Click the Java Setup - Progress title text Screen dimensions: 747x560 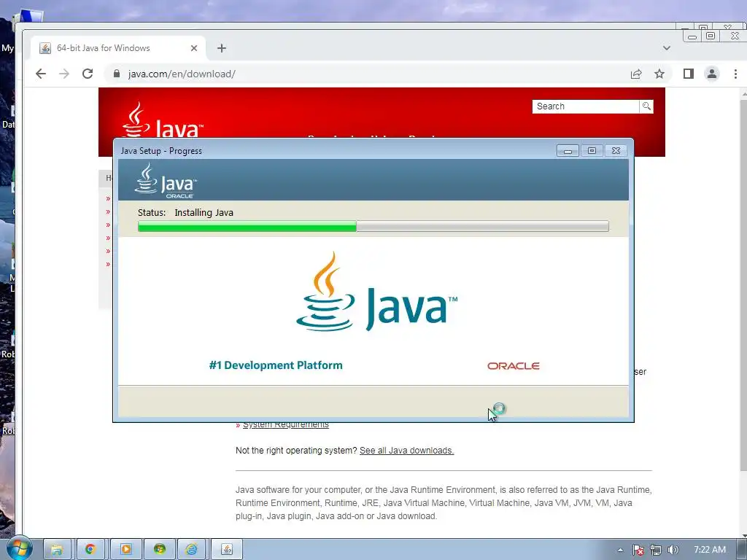point(161,151)
